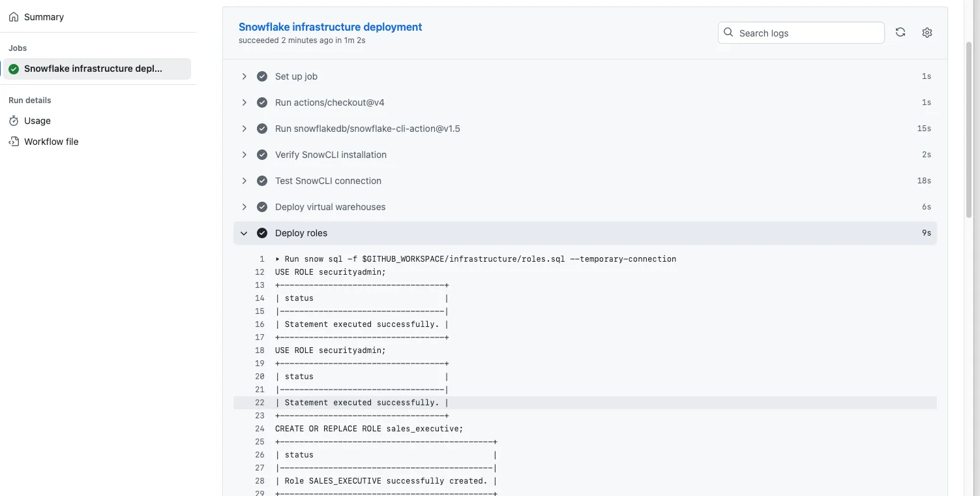
Task: Refresh the logs with the reload icon
Action: [x=900, y=33]
